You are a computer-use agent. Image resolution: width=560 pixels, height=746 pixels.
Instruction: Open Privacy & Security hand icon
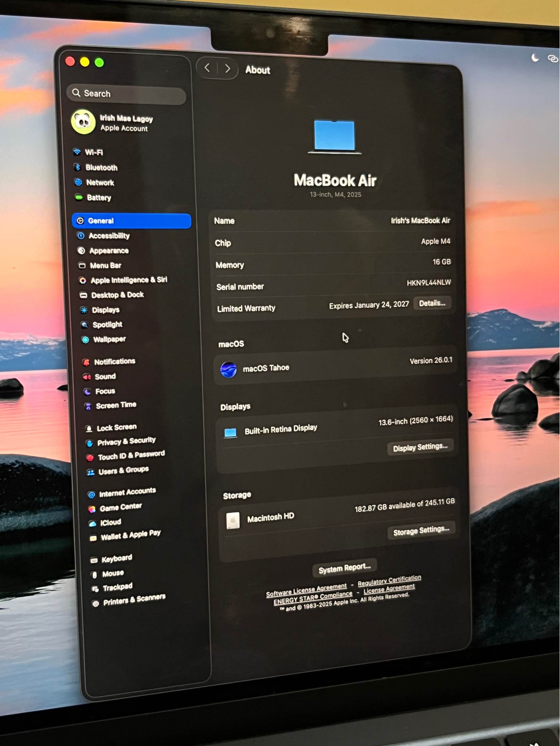90,443
